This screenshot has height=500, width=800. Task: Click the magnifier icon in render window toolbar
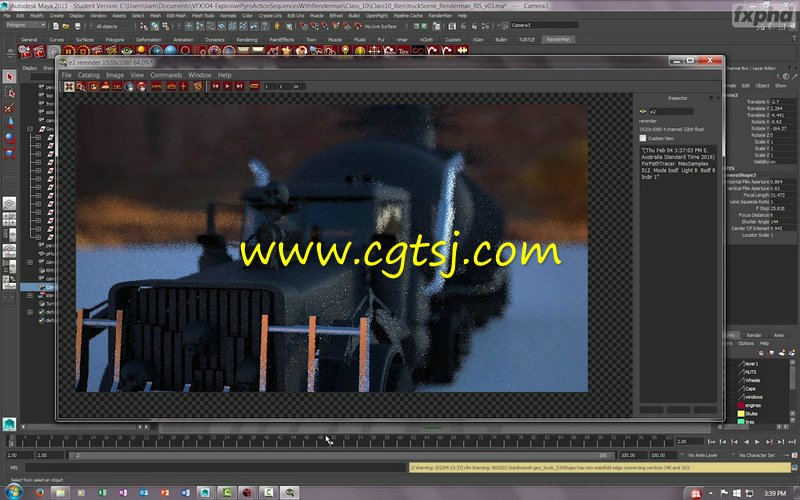[81, 87]
